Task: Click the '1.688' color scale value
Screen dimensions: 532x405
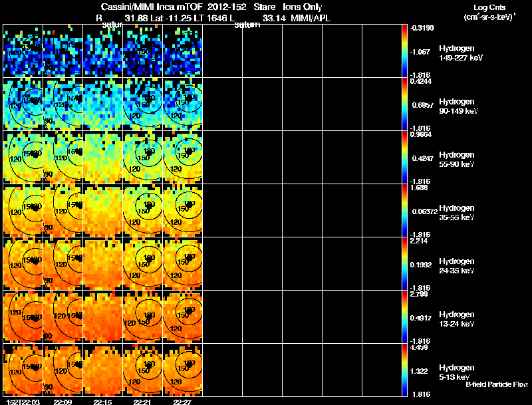Action: pos(419,188)
